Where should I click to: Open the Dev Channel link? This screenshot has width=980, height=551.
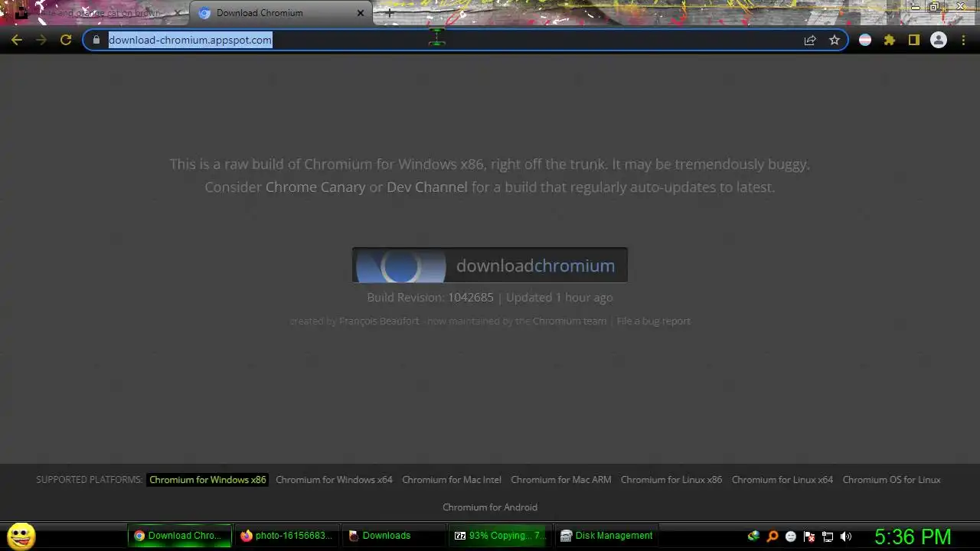pos(427,187)
